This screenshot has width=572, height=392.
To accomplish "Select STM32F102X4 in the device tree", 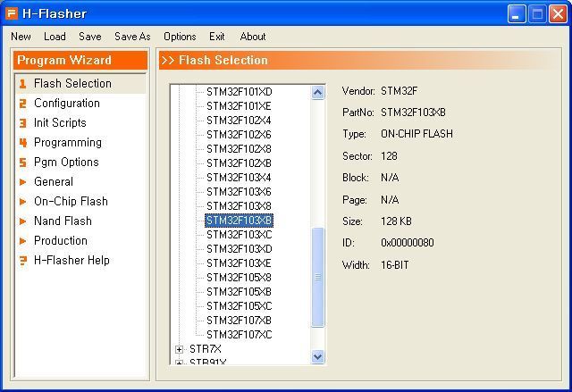I will (239, 121).
